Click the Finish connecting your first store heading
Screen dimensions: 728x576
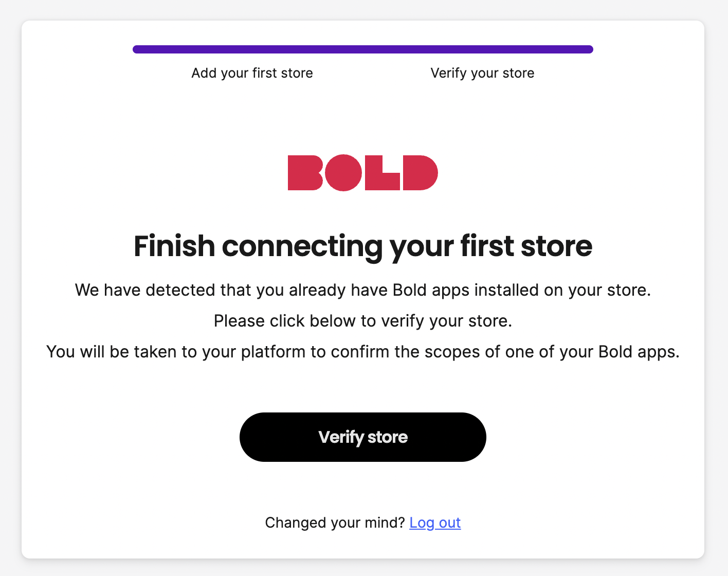pyautogui.click(x=362, y=246)
